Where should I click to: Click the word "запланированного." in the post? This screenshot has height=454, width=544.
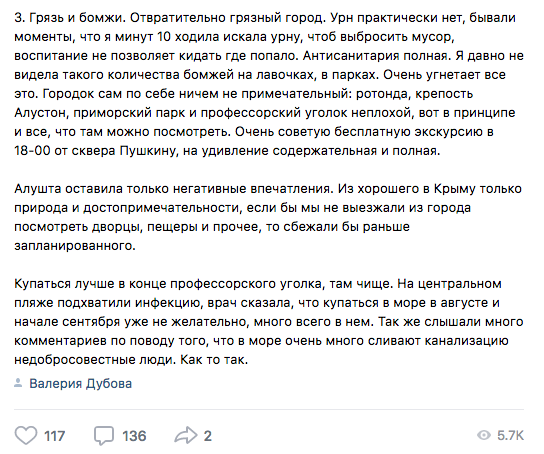click(x=75, y=246)
